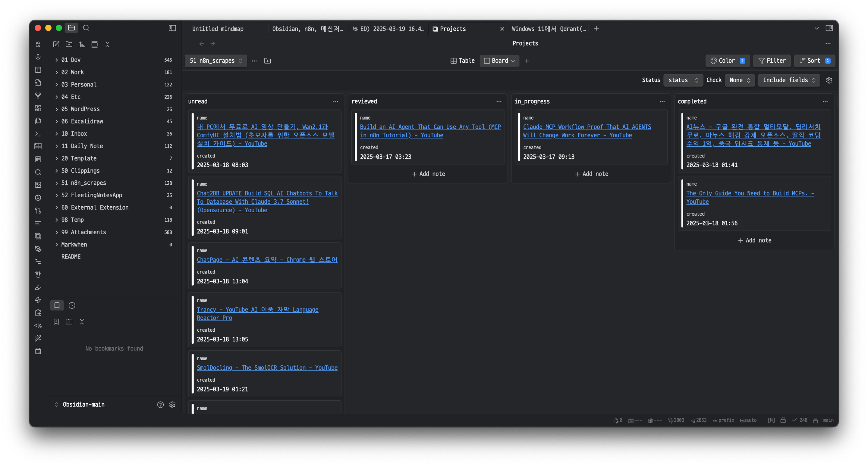Click the microphone ribbon icon
Viewport: 868px width, 466px height.
[38, 57]
